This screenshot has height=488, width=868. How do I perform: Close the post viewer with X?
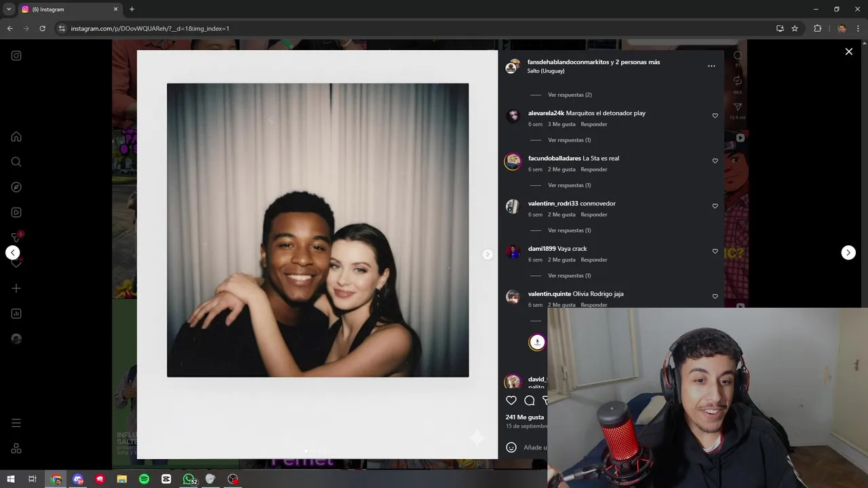point(848,52)
